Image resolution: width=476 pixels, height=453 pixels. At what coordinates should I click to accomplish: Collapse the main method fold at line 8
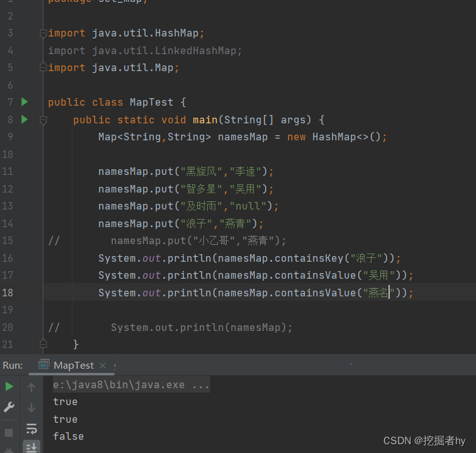pos(43,120)
